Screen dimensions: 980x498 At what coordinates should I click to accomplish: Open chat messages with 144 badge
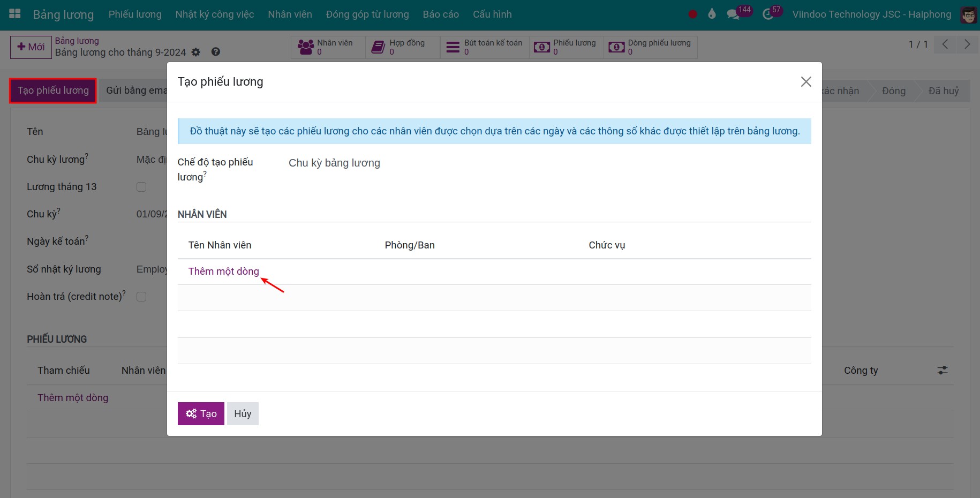point(739,13)
